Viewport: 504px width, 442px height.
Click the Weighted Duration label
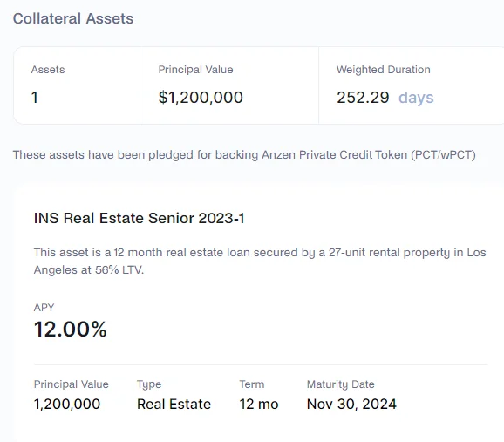[383, 70]
